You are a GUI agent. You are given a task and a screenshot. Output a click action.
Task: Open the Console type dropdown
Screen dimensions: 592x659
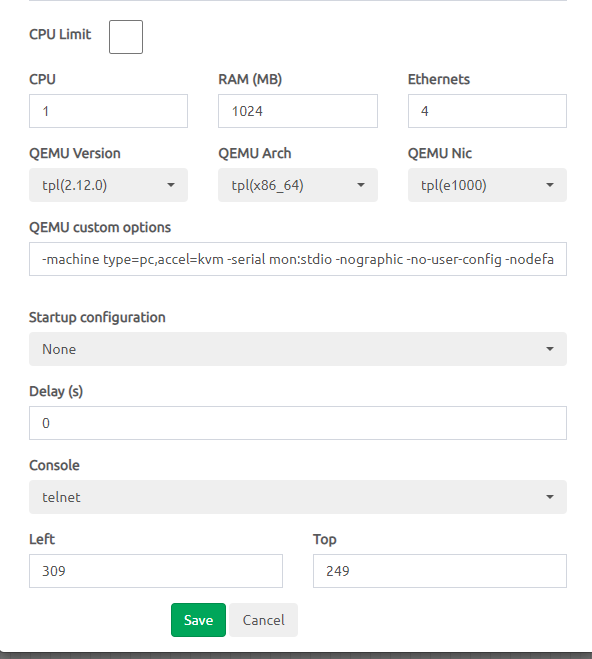[298, 497]
